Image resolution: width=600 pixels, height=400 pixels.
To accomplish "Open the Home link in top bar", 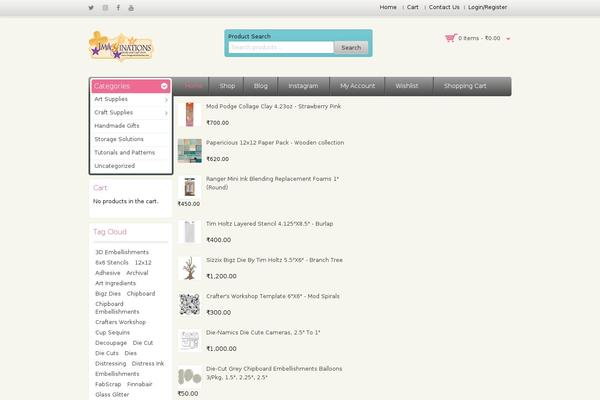I will tap(388, 7).
